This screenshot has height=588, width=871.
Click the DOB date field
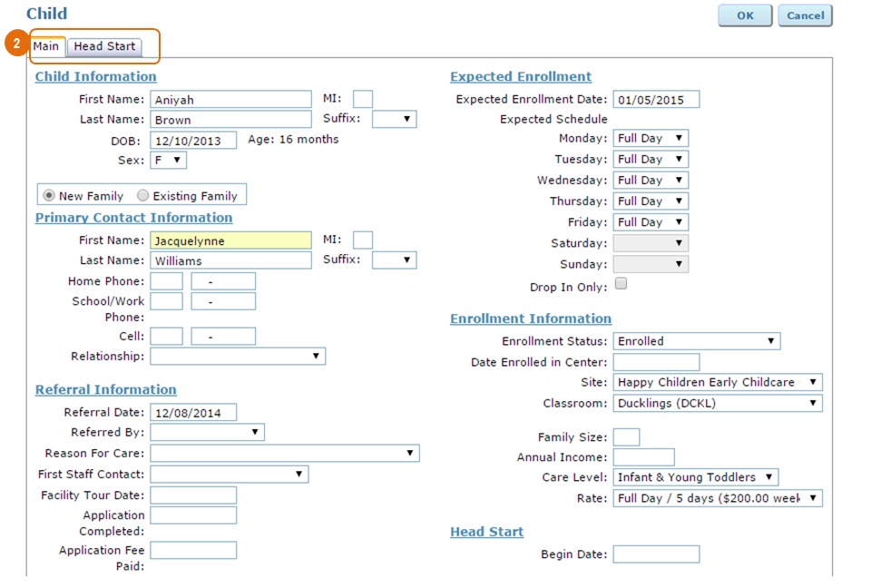(x=193, y=141)
